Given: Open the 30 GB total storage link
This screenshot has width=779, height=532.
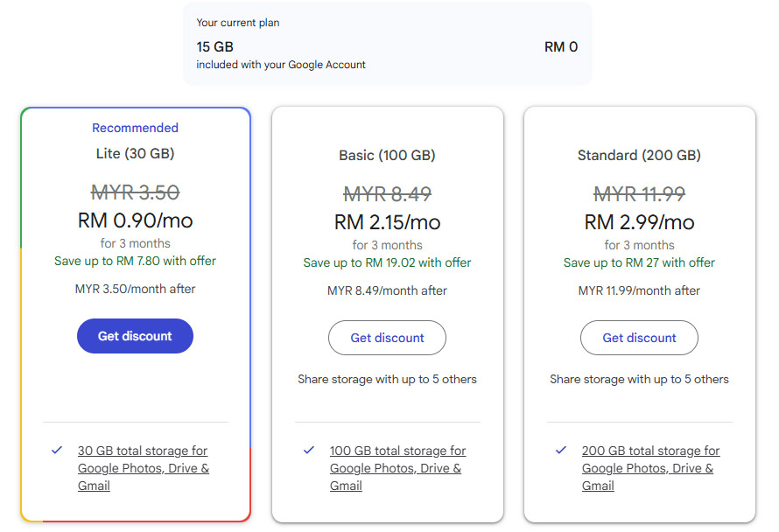Looking at the screenshot, I should (142, 468).
